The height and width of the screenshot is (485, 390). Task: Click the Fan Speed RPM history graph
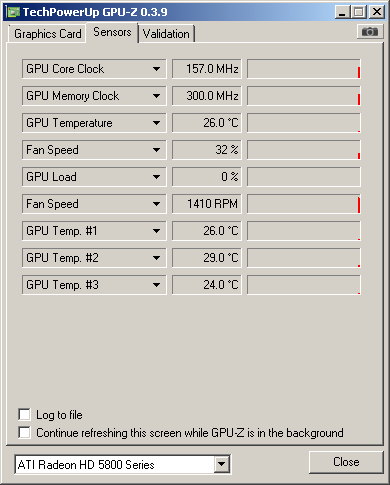point(304,204)
